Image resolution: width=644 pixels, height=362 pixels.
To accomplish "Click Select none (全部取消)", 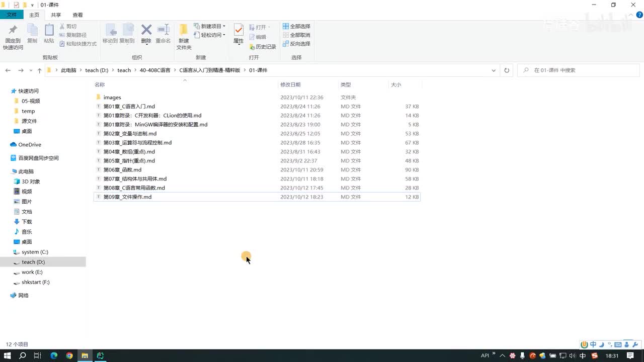I will pos(296,35).
